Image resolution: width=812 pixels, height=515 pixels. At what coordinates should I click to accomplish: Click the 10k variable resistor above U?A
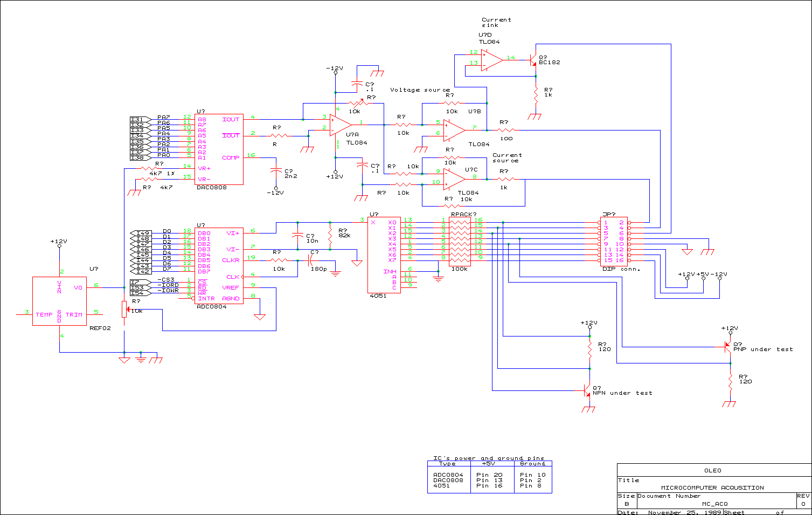tap(358, 103)
